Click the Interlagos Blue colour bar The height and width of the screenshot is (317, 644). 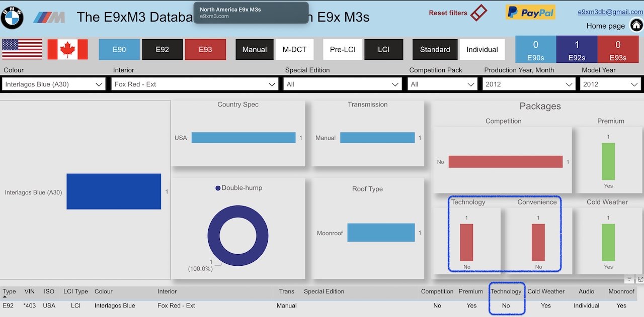tap(114, 191)
